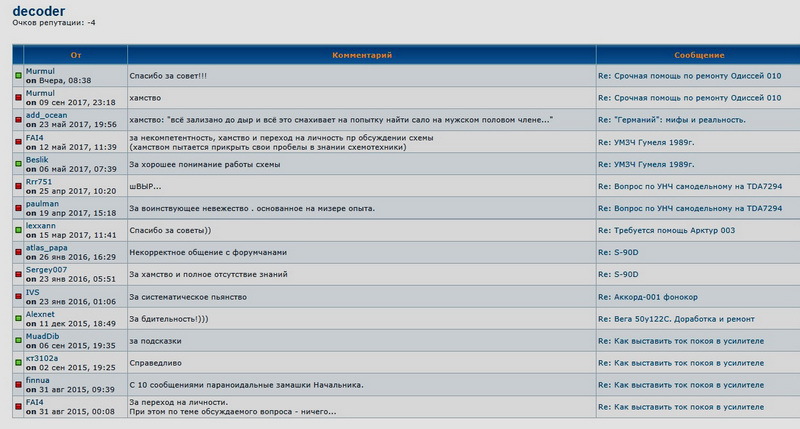
Task: Click green reputation icon beside Murmul Вчера 08:38
Action: 18,75
